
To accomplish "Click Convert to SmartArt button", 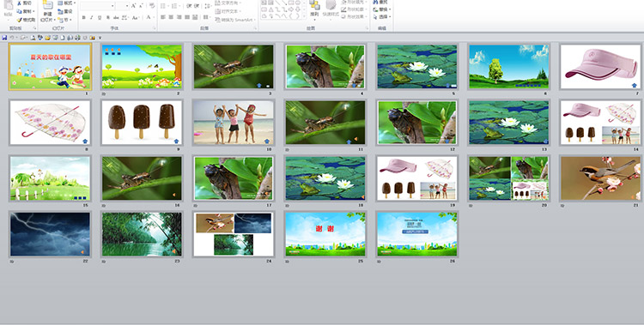I will click(235, 20).
